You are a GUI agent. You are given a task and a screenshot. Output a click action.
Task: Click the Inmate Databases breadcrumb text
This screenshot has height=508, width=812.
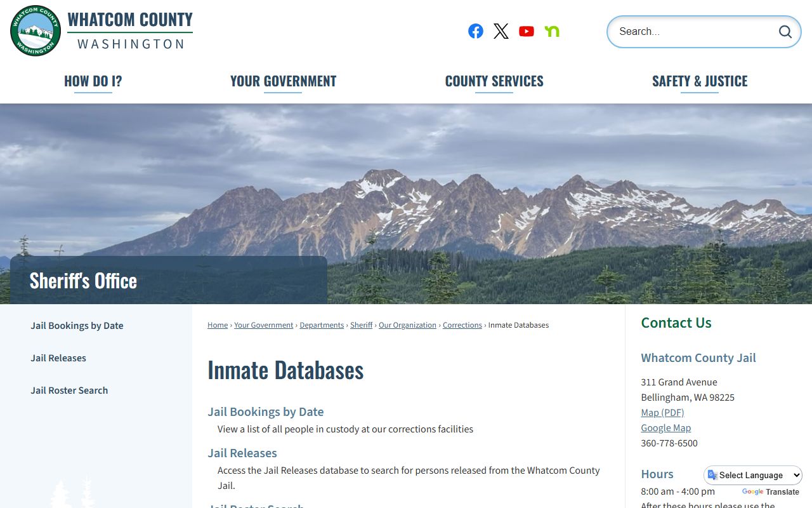(x=518, y=325)
